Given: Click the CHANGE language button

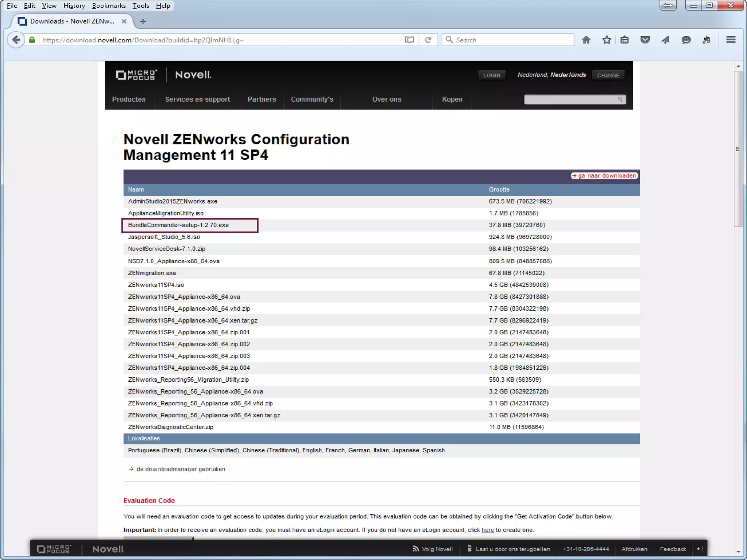Looking at the screenshot, I should coord(608,75).
